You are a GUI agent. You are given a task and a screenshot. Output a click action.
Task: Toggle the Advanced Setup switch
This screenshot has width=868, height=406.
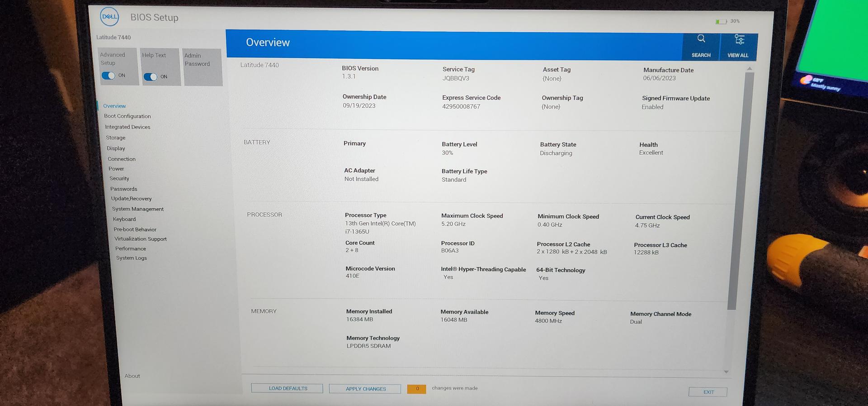tap(108, 76)
